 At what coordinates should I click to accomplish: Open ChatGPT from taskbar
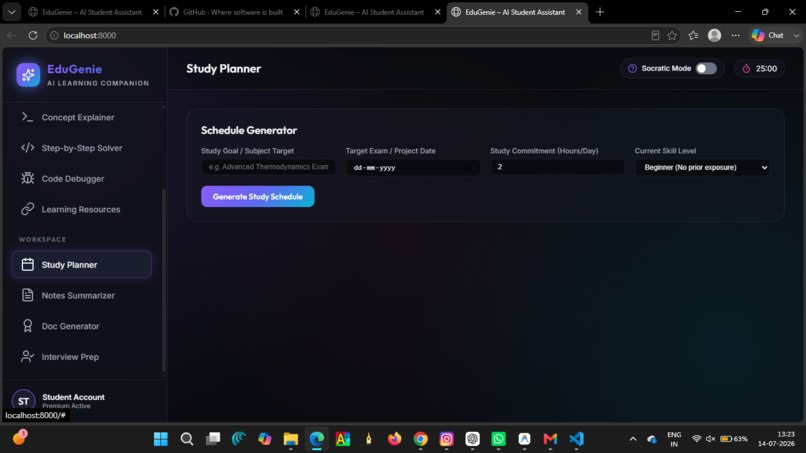472,439
